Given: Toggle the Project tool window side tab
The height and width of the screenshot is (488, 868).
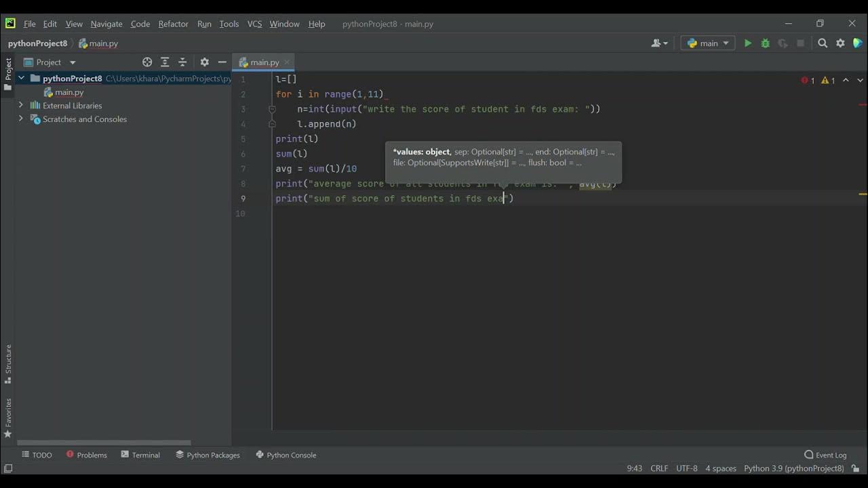Looking at the screenshot, I should [8, 73].
